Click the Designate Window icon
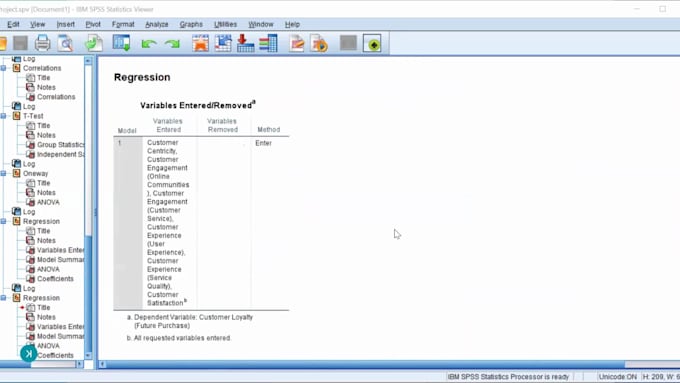The height and width of the screenshot is (383, 680). click(372, 43)
